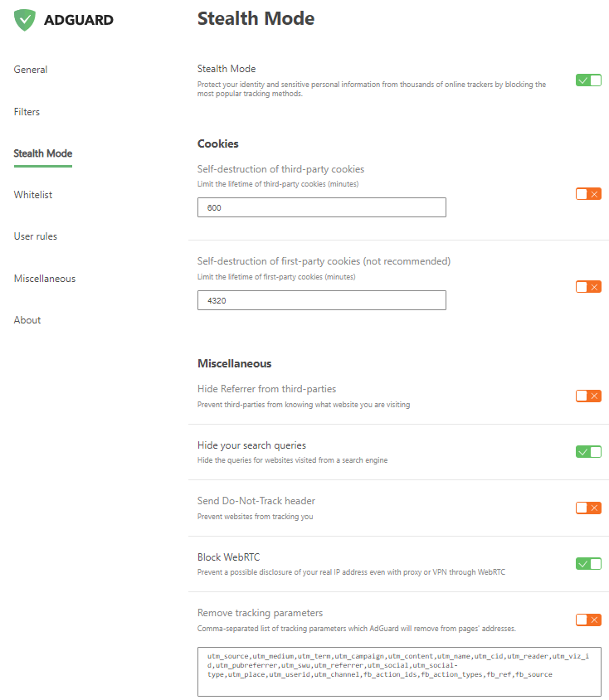Turn off Hide your search queries
The image size is (609, 700).
[x=588, y=452]
